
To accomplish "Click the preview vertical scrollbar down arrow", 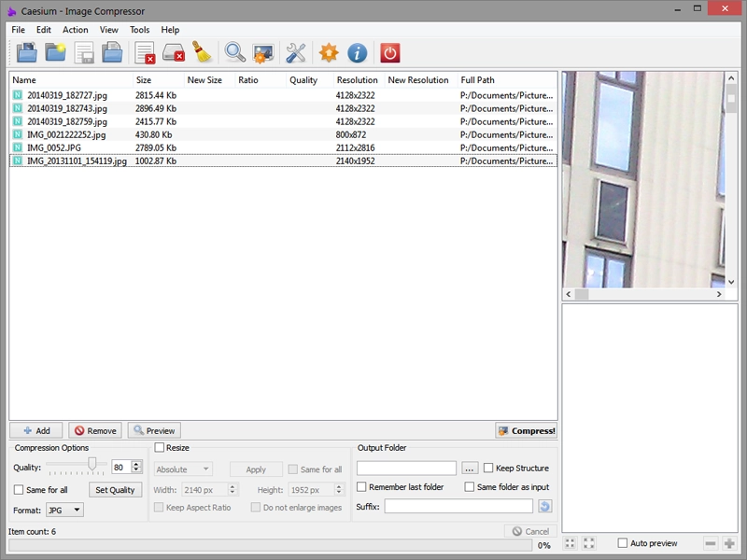I will point(731,282).
